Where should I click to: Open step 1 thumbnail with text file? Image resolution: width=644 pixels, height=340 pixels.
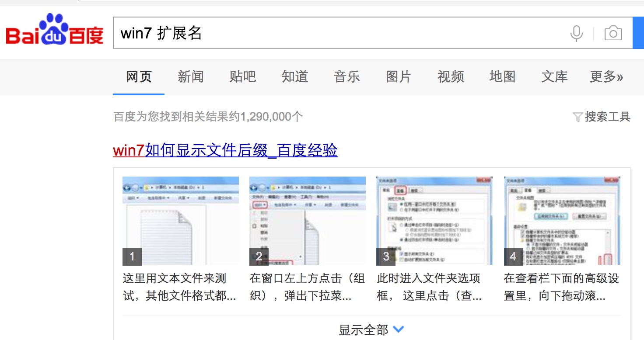(x=181, y=221)
